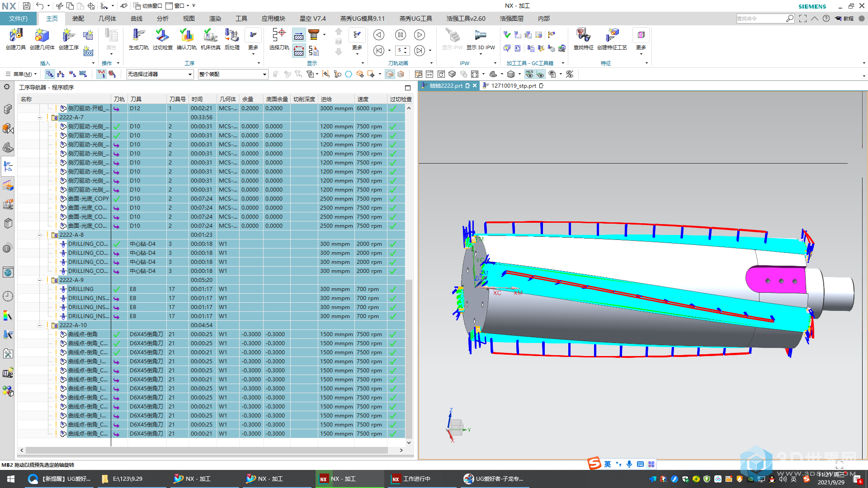Collapse the 2222-A-7 program group

pos(40,117)
